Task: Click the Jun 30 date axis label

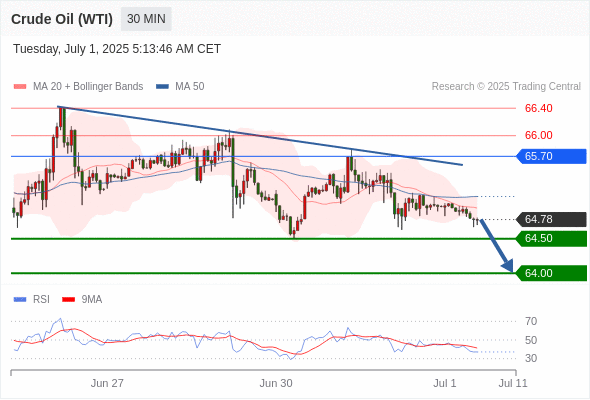Action: [276, 383]
